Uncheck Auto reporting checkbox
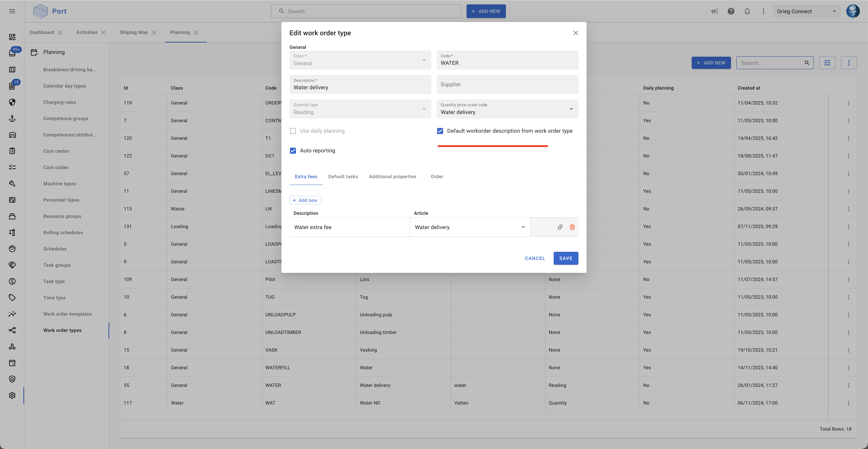The width and height of the screenshot is (868, 449). pyautogui.click(x=293, y=151)
